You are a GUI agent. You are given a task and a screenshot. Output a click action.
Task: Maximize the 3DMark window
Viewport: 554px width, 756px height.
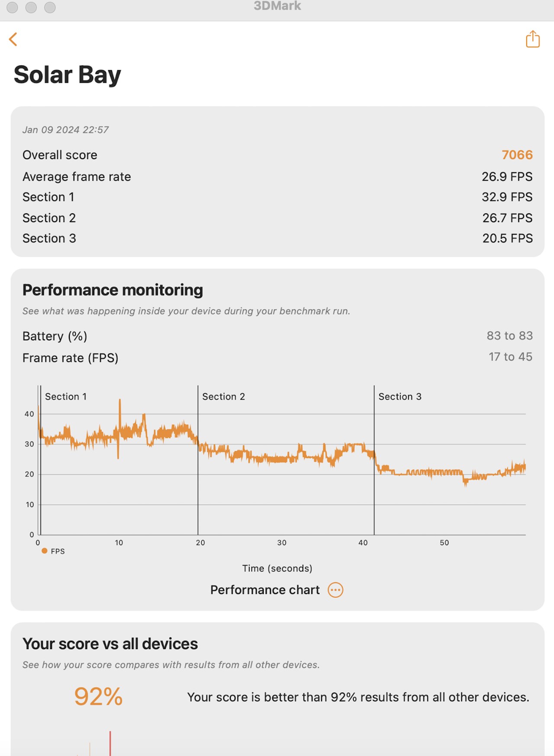(x=50, y=7)
